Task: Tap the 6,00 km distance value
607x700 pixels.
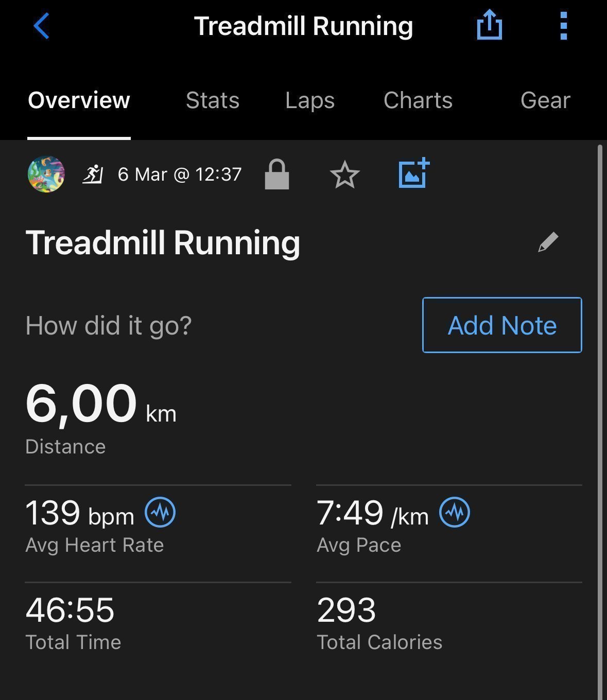Action: 101,404
